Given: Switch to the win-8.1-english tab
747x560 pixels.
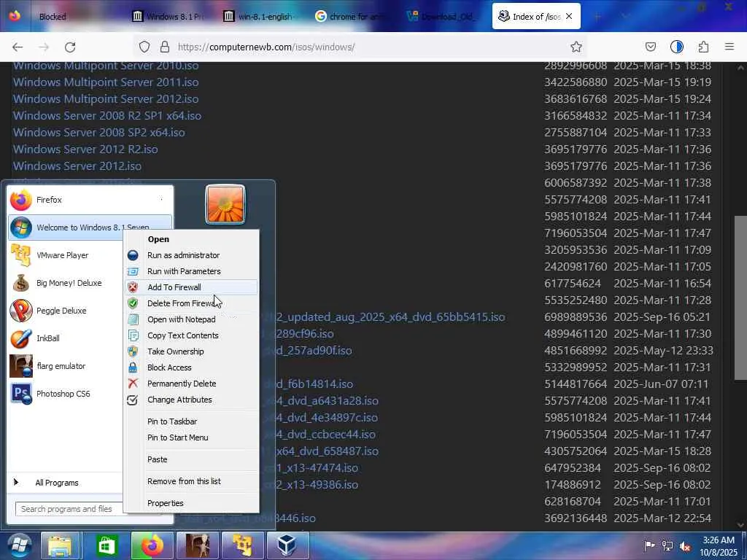Looking at the screenshot, I should tap(260, 17).
